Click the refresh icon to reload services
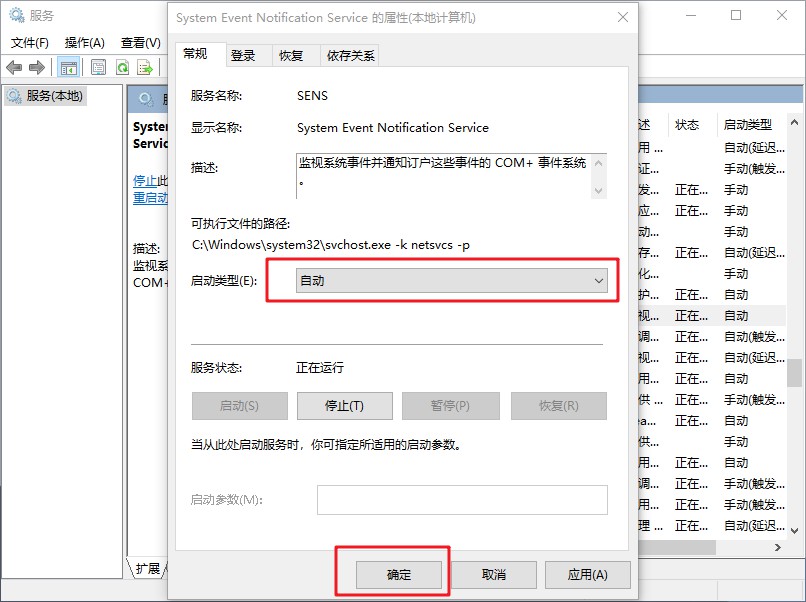 (x=123, y=67)
